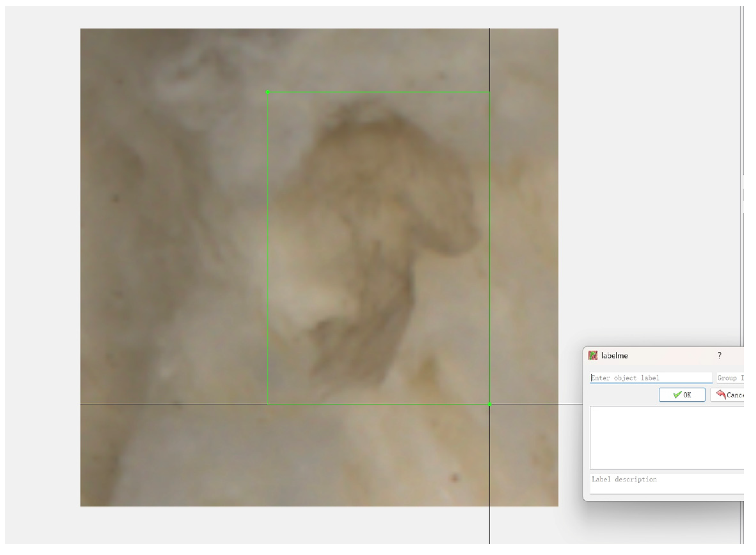Select the bottom-right green rectangle vertex
Image resolution: width=756 pixels, height=555 pixels.
pyautogui.click(x=489, y=404)
